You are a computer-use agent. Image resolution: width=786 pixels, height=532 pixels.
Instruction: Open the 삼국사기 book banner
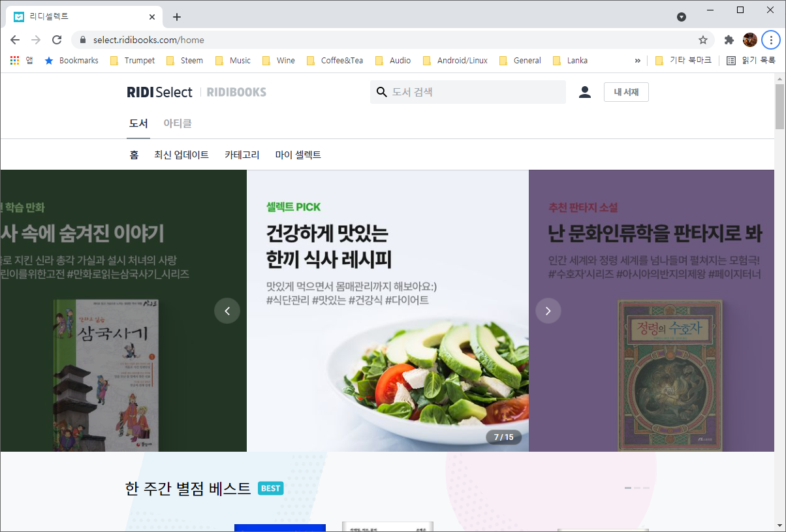[123, 311]
